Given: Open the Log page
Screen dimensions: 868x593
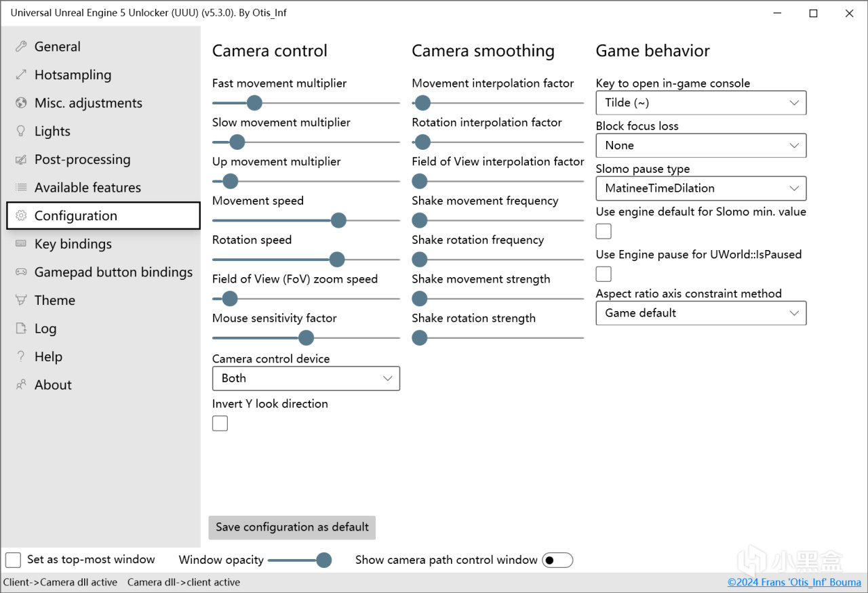Looking at the screenshot, I should point(103,329).
